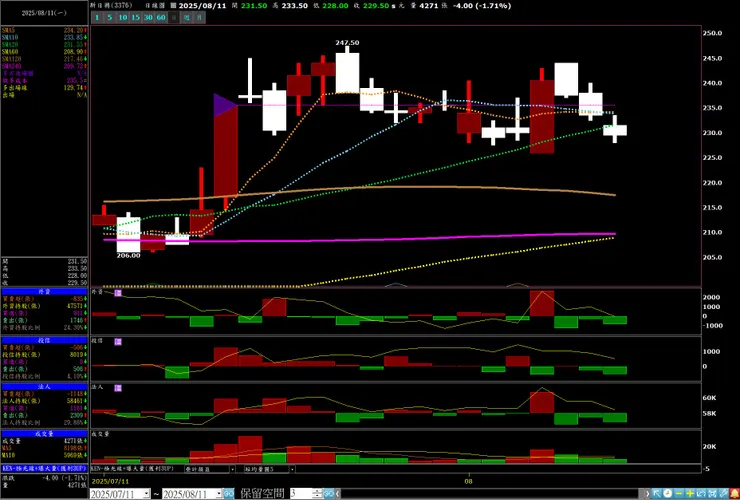Open the red alert bell icon
The height and width of the screenshot is (500, 740).
[x=734, y=493]
